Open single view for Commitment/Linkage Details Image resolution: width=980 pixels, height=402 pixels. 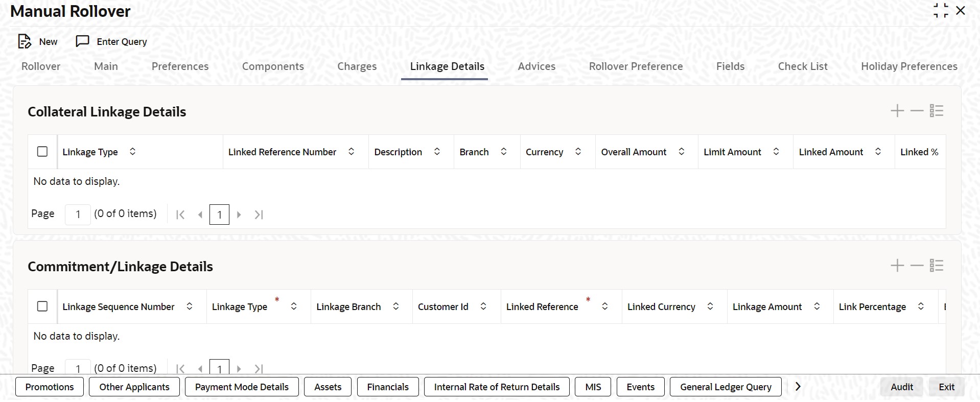click(x=937, y=266)
